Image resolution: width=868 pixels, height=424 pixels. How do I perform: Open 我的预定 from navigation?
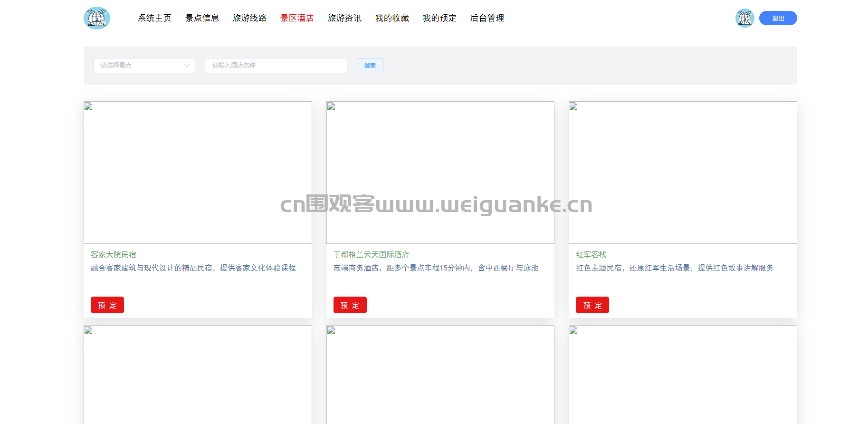pos(439,18)
